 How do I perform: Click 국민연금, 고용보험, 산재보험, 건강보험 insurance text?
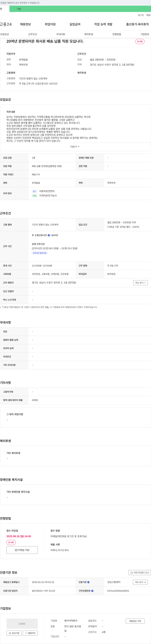coord(50,274)
